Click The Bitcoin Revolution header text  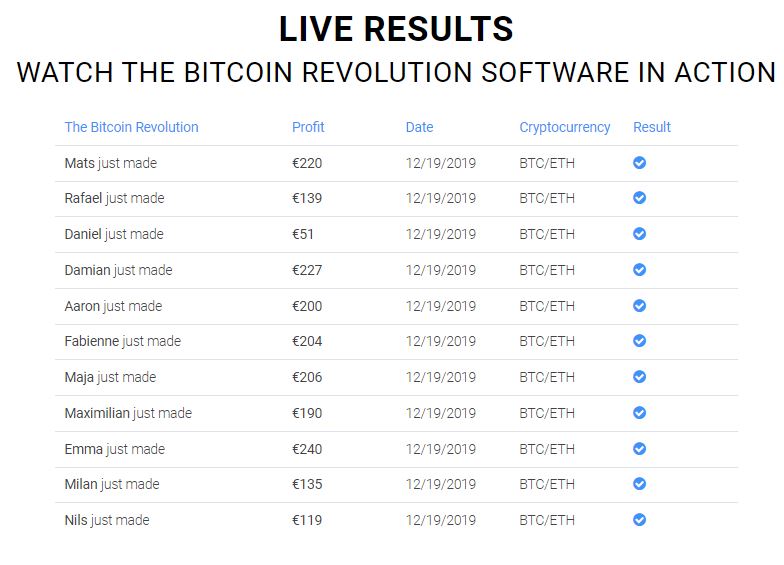click(132, 127)
